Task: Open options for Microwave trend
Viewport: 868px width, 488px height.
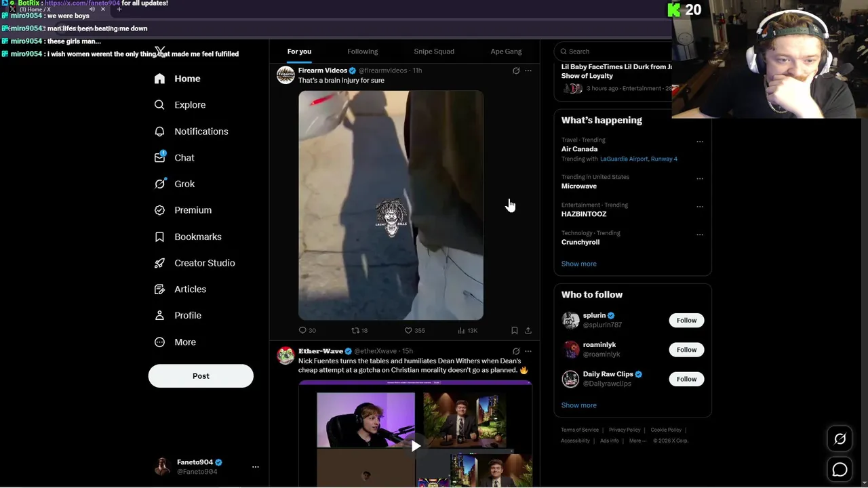Action: pos(700,179)
